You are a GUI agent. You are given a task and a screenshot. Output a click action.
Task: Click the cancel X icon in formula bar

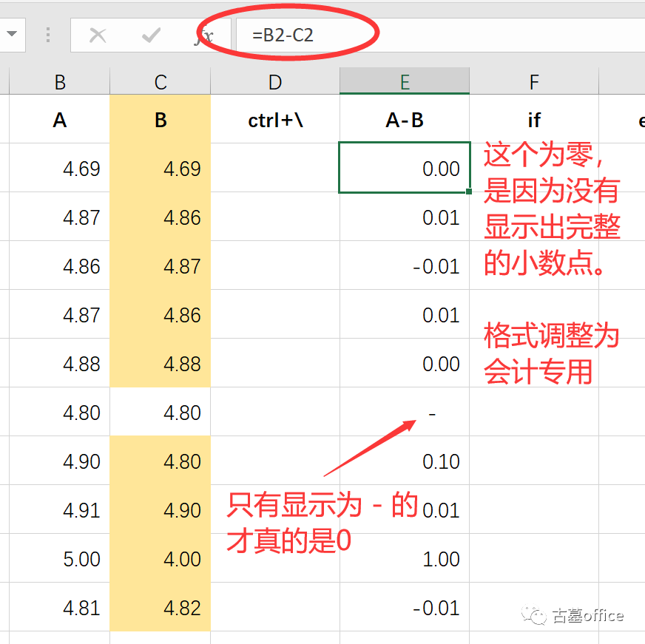tap(98, 35)
